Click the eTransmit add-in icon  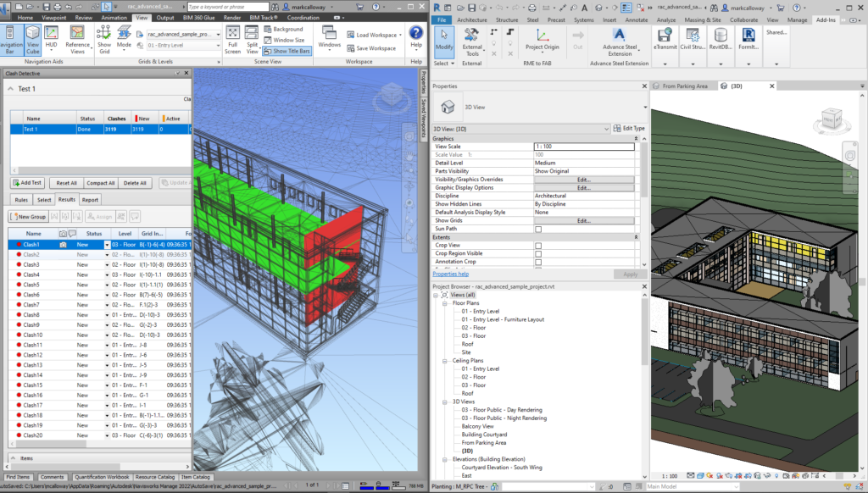[x=665, y=40]
